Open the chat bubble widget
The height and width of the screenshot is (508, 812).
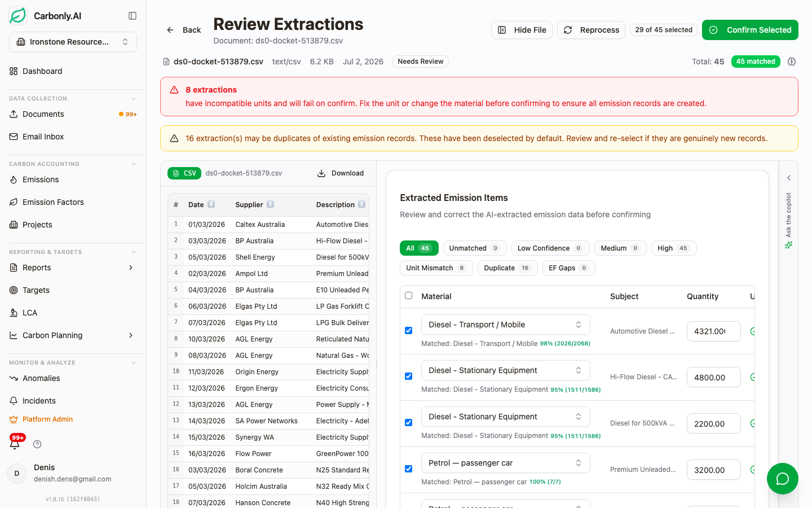783,479
